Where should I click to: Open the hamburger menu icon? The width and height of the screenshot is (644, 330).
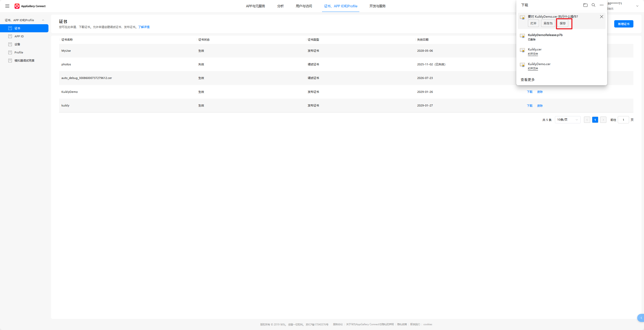click(x=7, y=6)
